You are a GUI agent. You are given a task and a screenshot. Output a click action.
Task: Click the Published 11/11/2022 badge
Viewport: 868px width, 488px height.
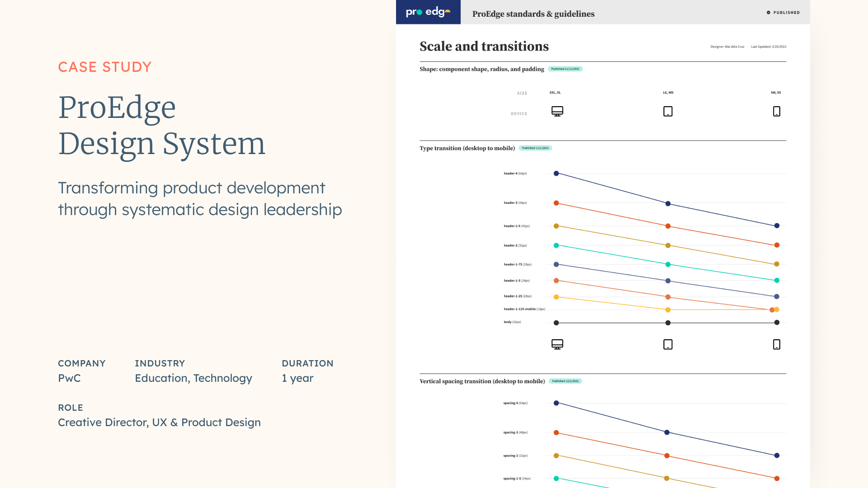tap(565, 69)
